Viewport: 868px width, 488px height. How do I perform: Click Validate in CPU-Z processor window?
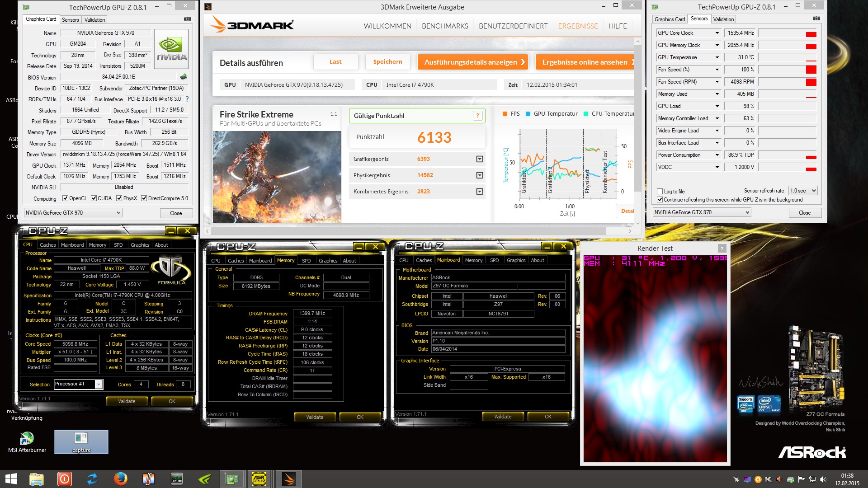point(127,401)
